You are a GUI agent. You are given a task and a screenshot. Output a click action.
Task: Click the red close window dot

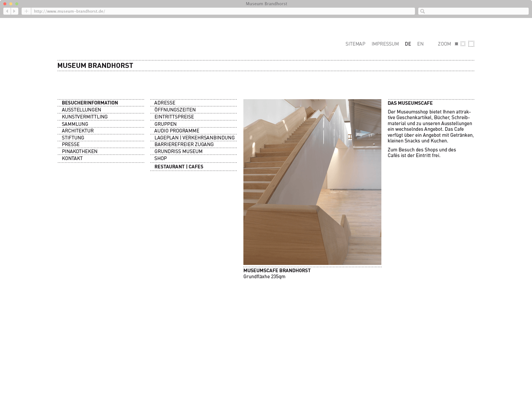coord(5,4)
